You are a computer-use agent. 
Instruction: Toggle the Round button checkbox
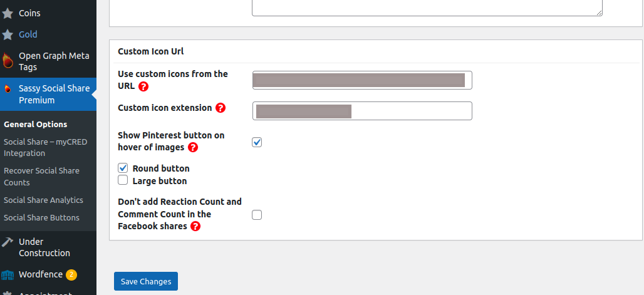tap(123, 168)
